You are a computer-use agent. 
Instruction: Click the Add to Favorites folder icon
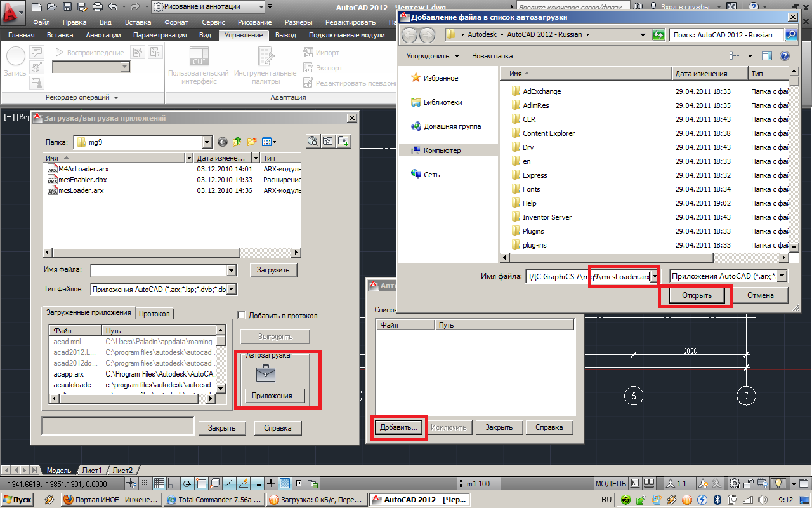point(343,142)
